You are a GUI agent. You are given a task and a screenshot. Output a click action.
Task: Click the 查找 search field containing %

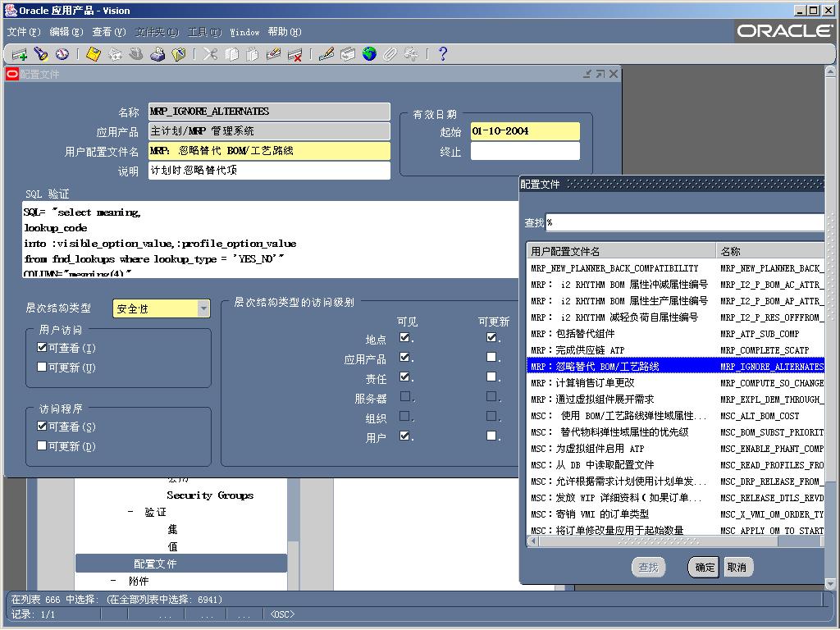point(685,222)
